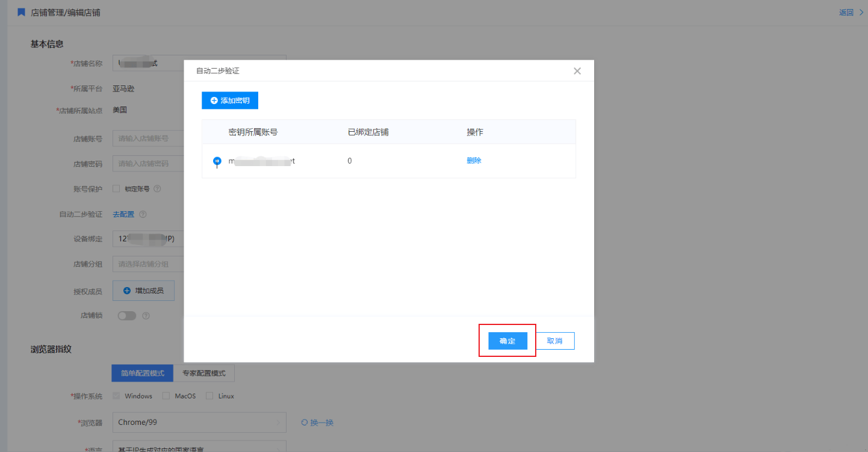The width and height of the screenshot is (868, 452).
Task: Open the 设备绑定 dropdown
Action: pos(148,239)
